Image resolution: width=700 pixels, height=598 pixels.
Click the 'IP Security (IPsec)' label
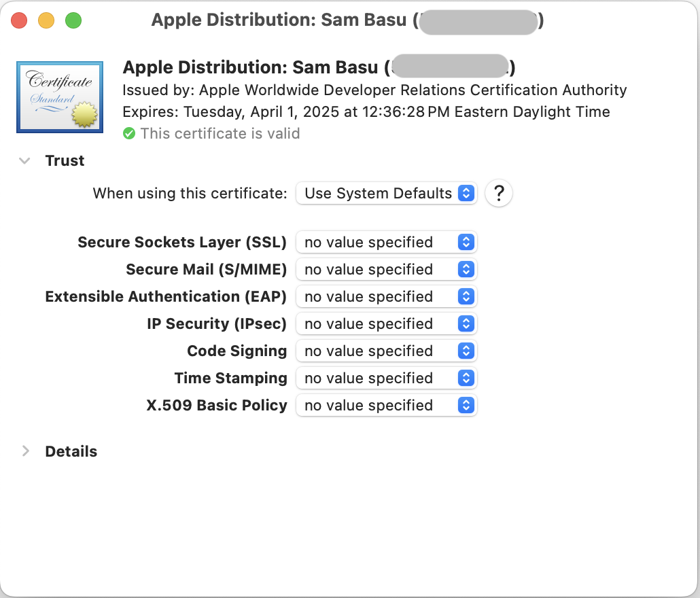pyautogui.click(x=217, y=324)
